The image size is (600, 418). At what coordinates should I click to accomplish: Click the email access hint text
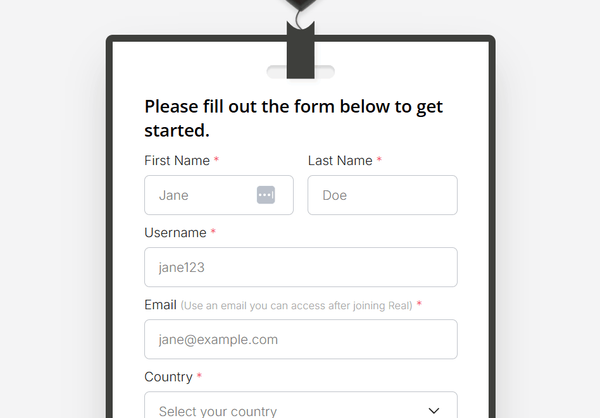(x=297, y=305)
